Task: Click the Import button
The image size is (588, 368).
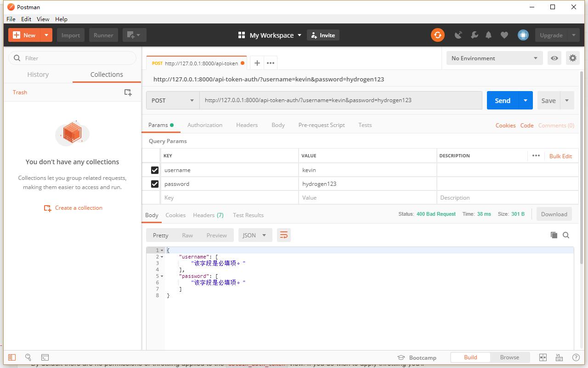Action: pos(71,35)
